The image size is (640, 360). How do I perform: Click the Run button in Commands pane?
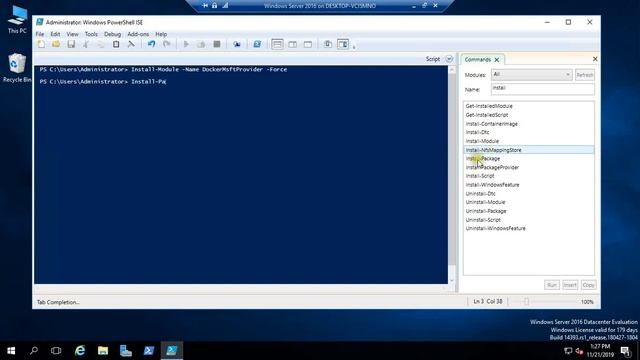(x=551, y=285)
